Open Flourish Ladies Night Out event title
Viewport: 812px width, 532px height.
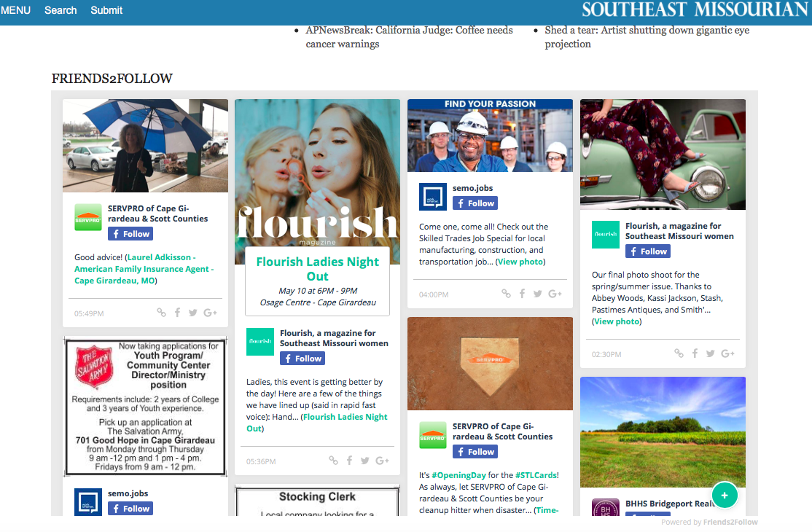[318, 269]
